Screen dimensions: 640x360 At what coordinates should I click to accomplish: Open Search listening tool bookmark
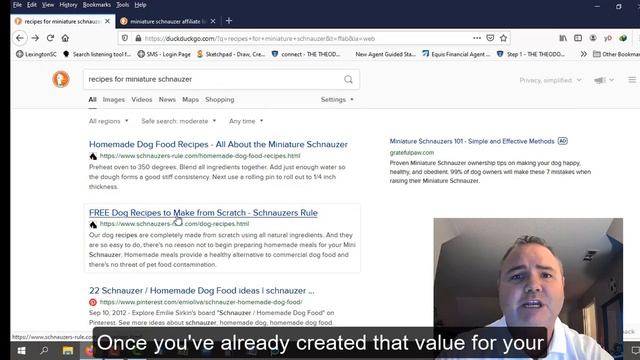click(97, 54)
